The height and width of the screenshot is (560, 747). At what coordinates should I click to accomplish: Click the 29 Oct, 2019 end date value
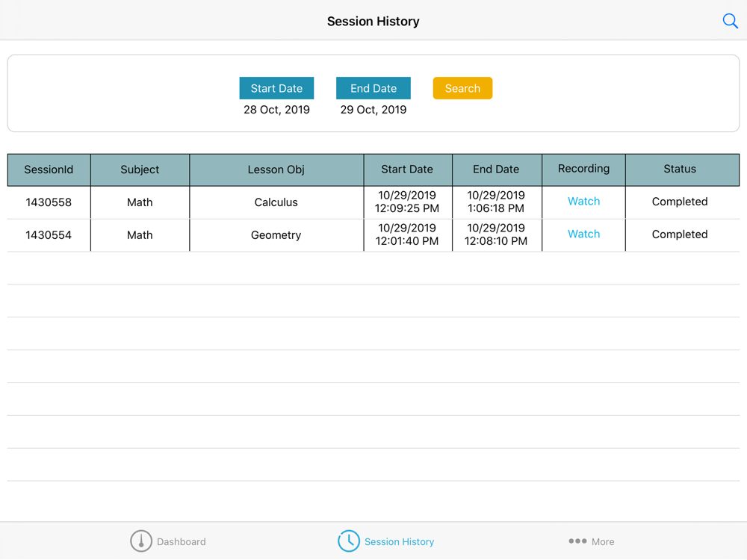[x=373, y=110]
